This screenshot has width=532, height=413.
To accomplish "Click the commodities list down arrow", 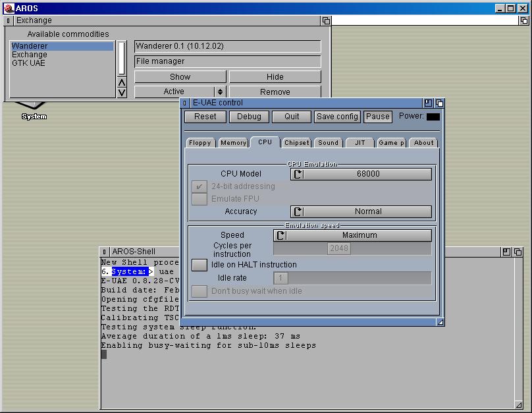I will coord(122,93).
